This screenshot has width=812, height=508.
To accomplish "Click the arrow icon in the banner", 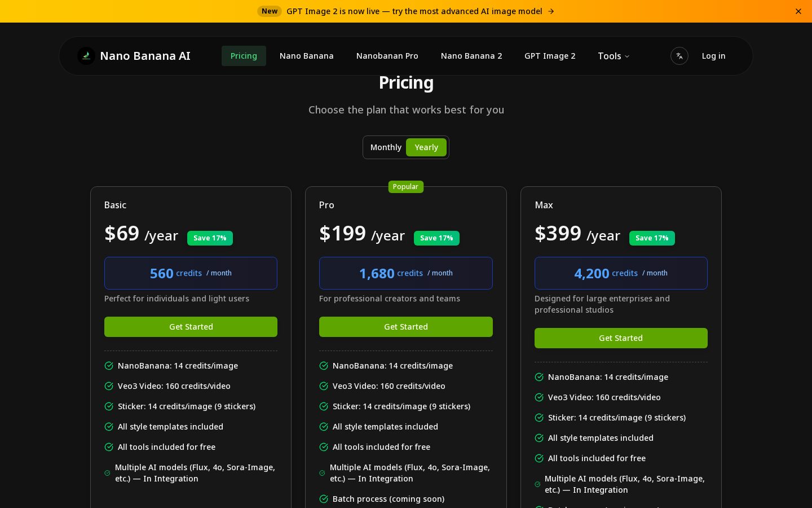I will click(551, 11).
